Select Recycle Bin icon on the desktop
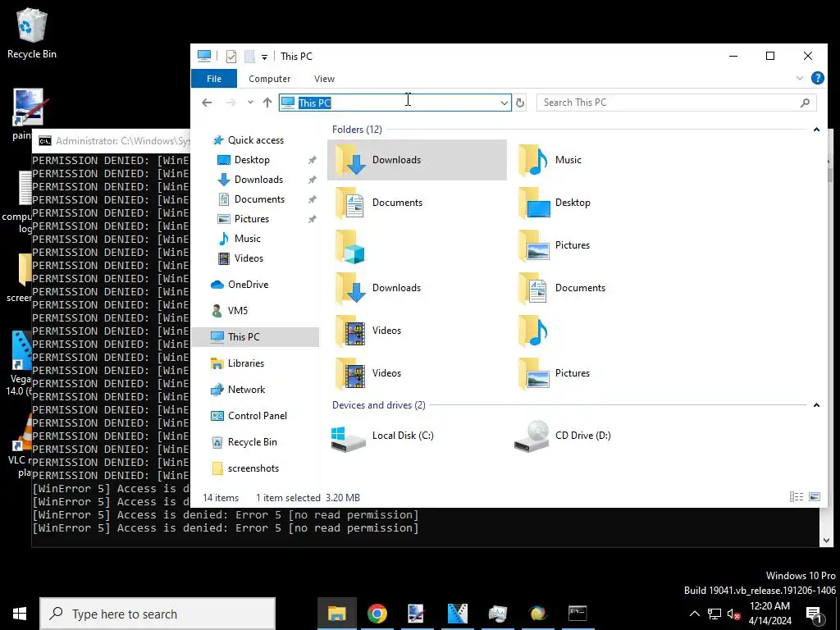Screen dimensions: 840x630 coord(32,33)
